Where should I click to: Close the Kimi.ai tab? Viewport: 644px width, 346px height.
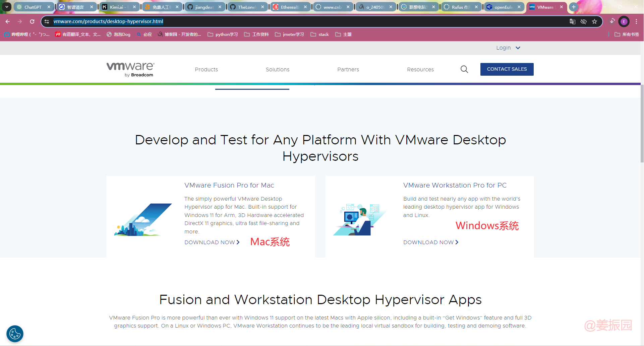134,7
